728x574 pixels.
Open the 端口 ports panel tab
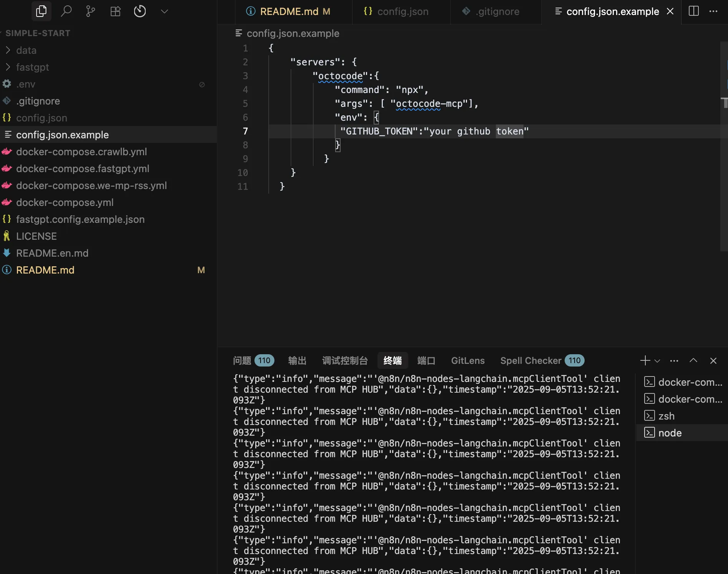(x=426, y=360)
